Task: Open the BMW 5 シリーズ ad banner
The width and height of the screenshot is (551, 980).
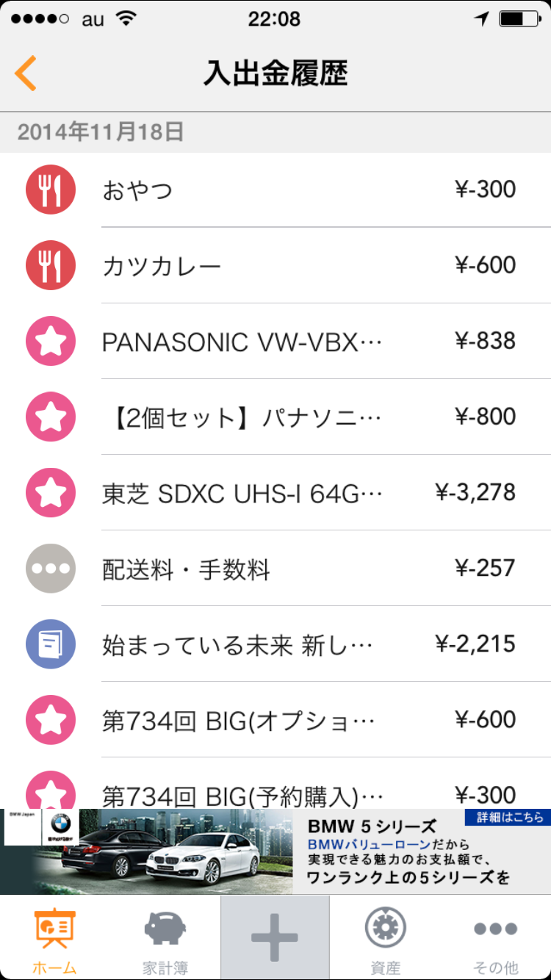Action: tap(275, 852)
